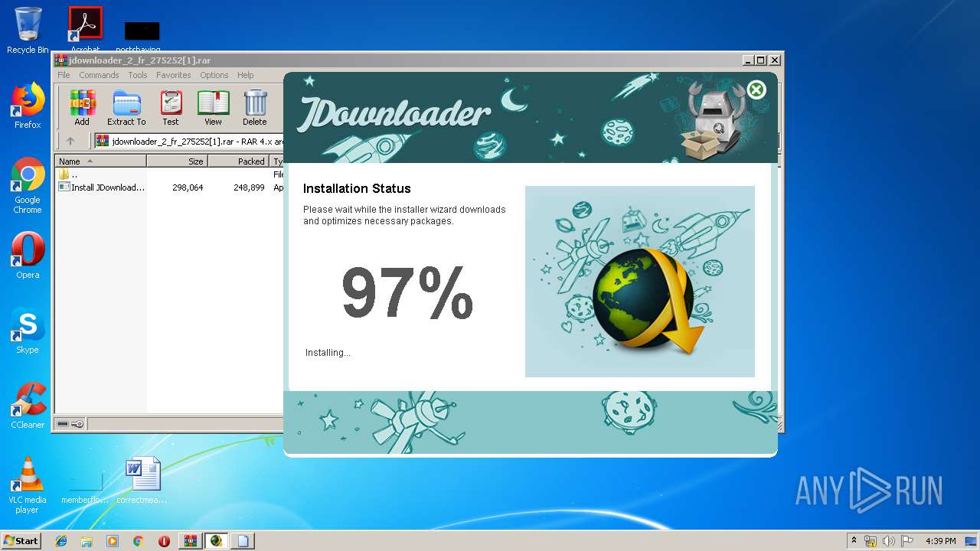Open the Google Chrome desktop shortcut

[x=28, y=185]
